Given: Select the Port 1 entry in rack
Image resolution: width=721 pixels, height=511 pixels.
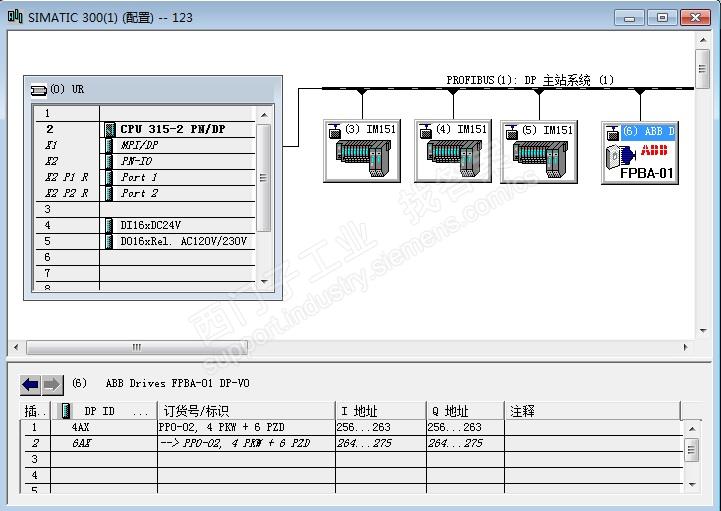Looking at the screenshot, I should 139,178.
